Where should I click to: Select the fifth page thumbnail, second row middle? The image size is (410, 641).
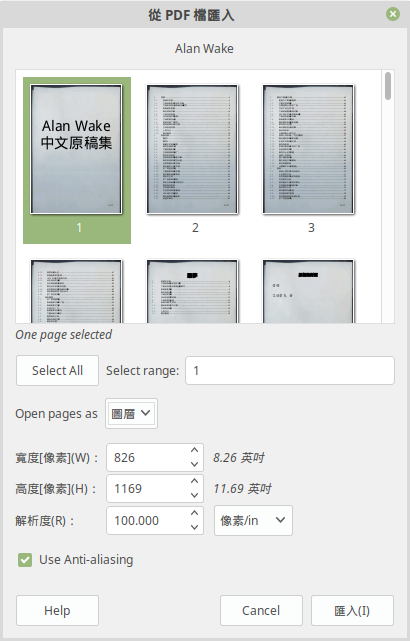[192, 291]
